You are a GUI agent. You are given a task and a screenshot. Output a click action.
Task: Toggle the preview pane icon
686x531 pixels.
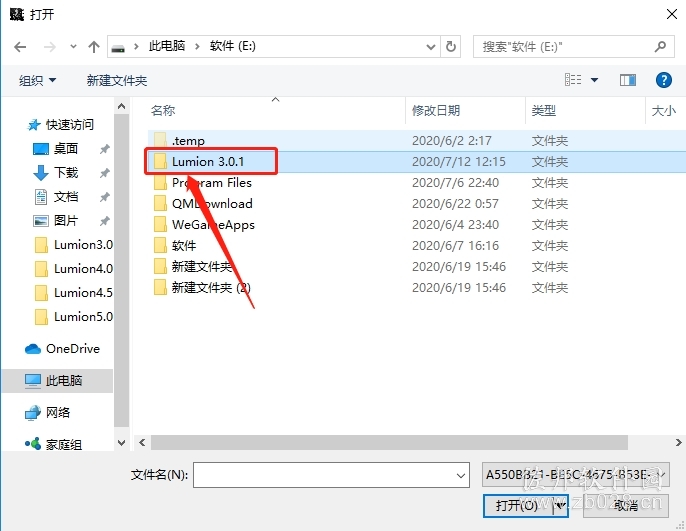click(628, 80)
